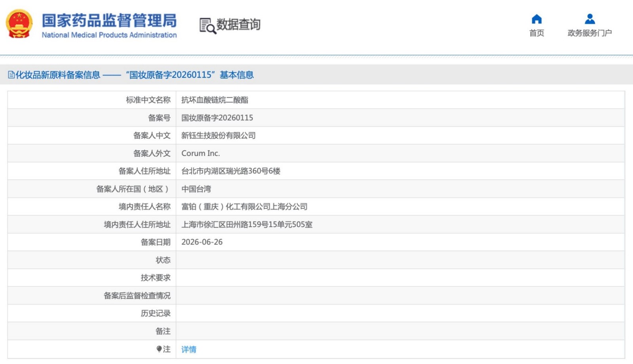Click the lightbulb icon beside 注
The height and width of the screenshot is (364, 633).
click(x=159, y=349)
